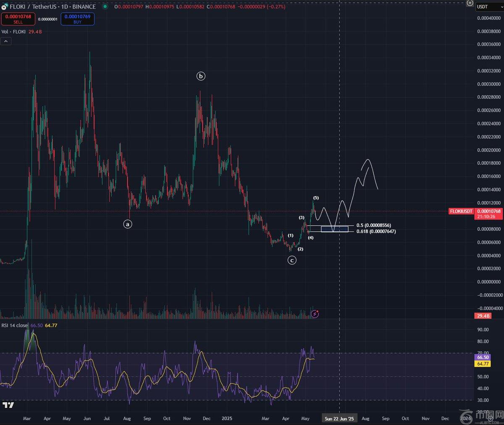Click the TradingView logo

tap(8, 405)
